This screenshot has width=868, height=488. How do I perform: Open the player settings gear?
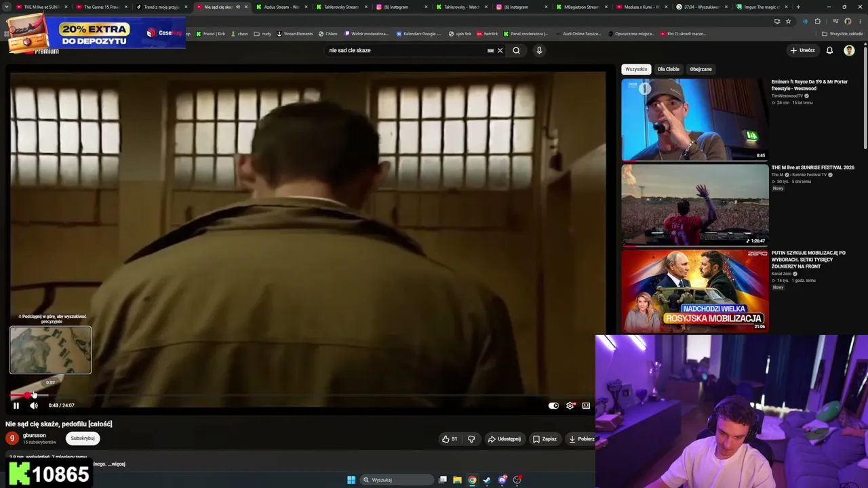point(570,406)
